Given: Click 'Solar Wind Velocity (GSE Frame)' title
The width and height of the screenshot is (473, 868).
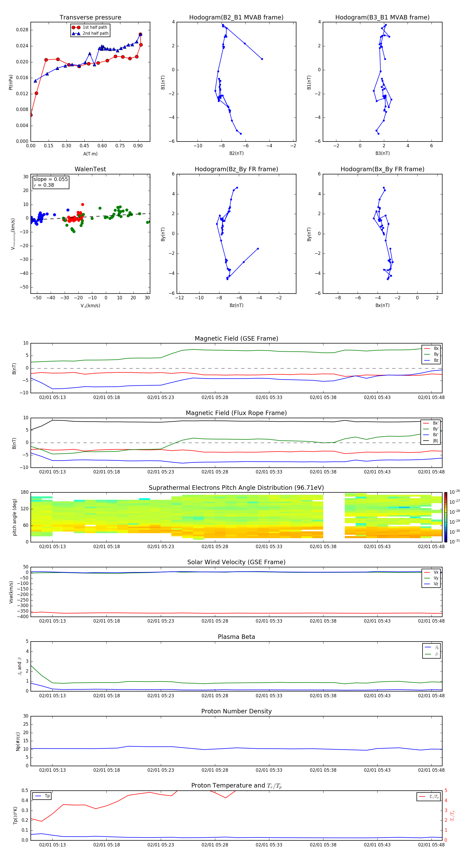Looking at the screenshot, I should [x=236, y=562].
